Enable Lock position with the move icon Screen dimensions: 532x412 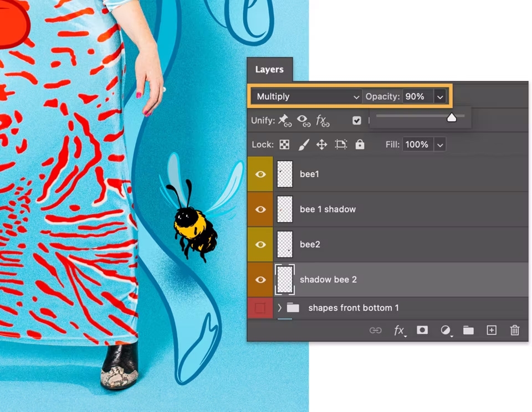pos(322,144)
